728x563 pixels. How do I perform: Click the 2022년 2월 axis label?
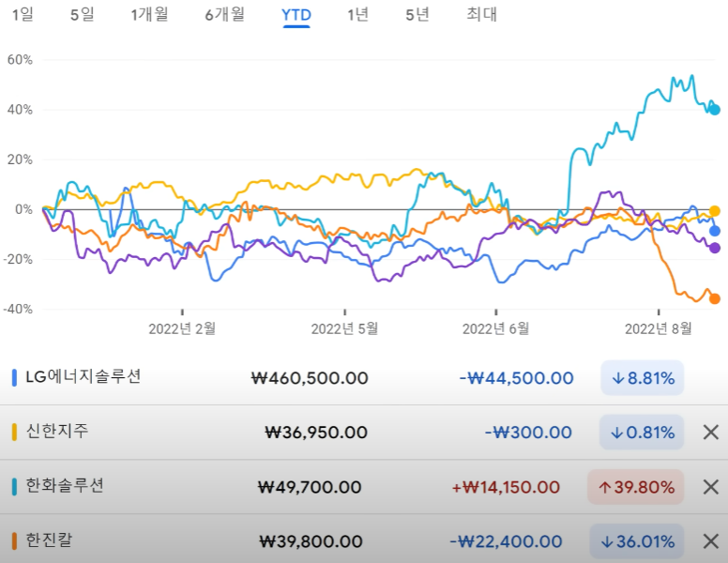click(x=182, y=328)
